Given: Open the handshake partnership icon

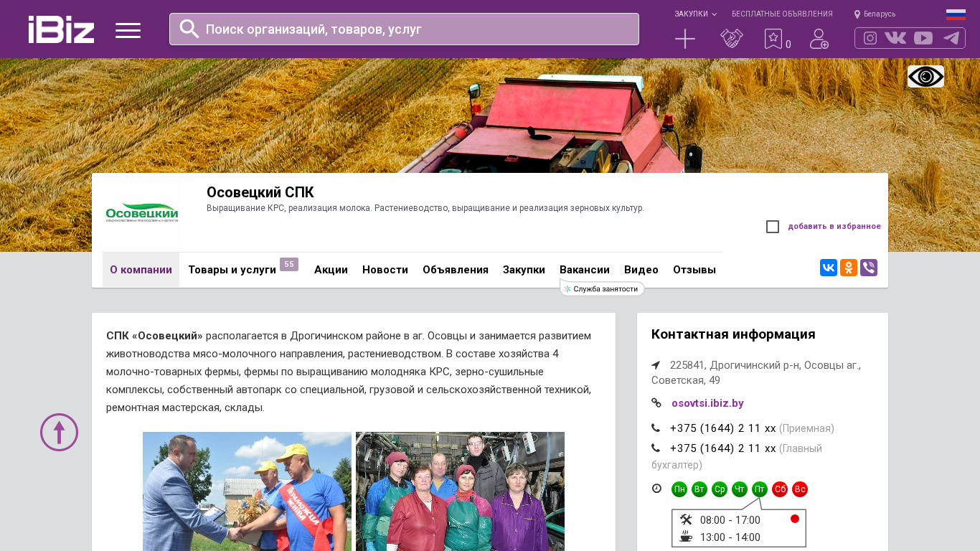Looking at the screenshot, I should (x=732, y=39).
